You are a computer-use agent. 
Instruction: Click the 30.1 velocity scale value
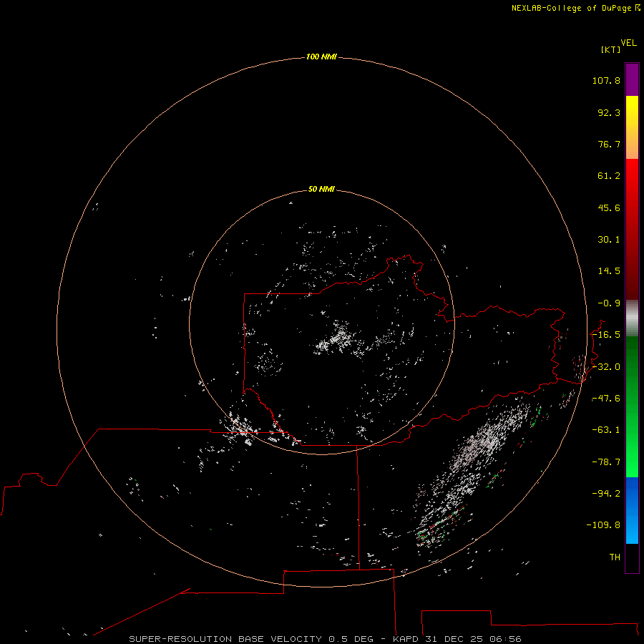coord(609,240)
